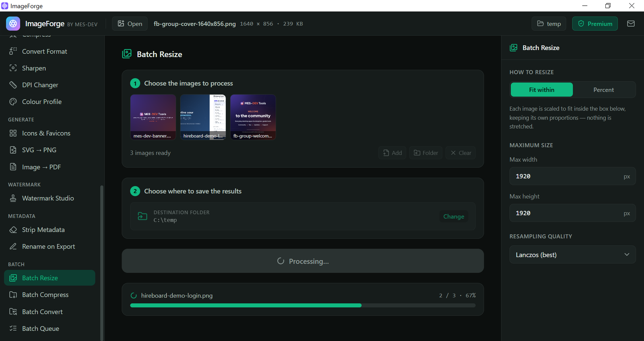The height and width of the screenshot is (341, 644).
Task: Navigate to Batch Queue
Action: coord(50,329)
